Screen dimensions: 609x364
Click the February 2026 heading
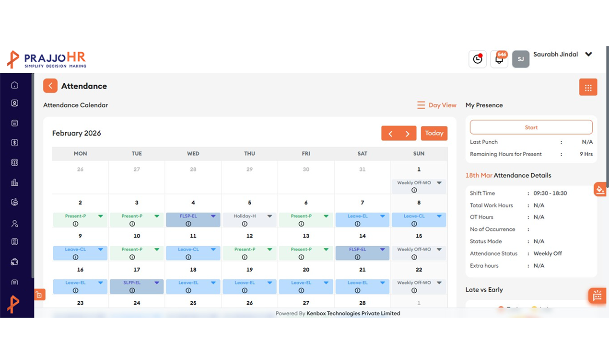point(77,133)
